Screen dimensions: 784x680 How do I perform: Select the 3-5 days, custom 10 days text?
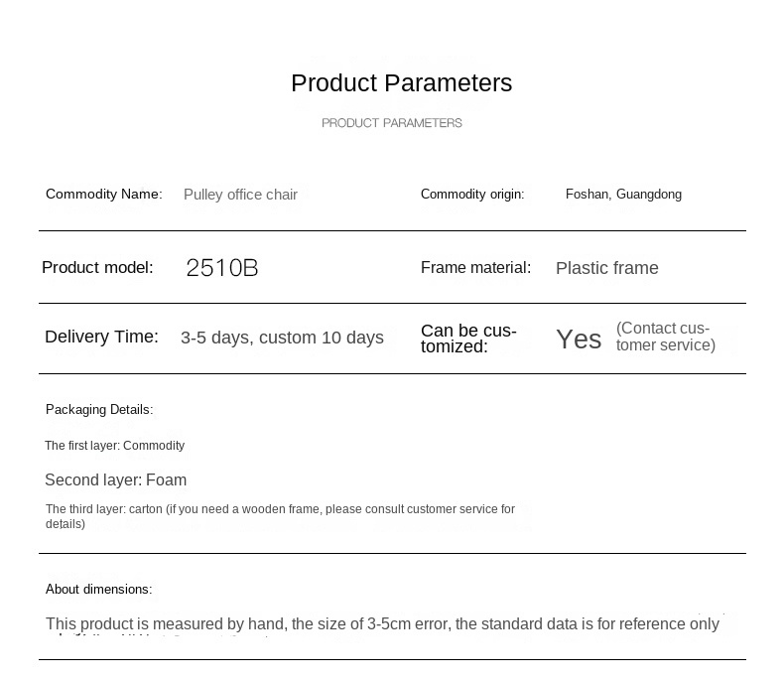point(282,338)
